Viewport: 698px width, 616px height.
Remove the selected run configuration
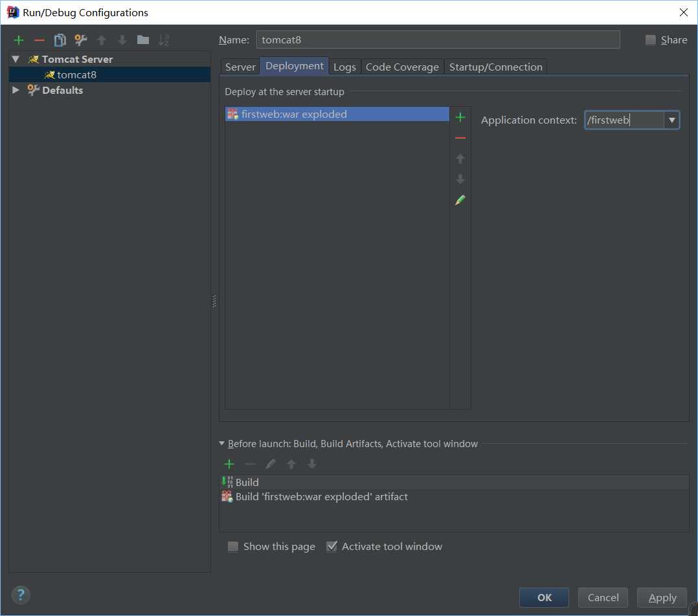pos(39,40)
